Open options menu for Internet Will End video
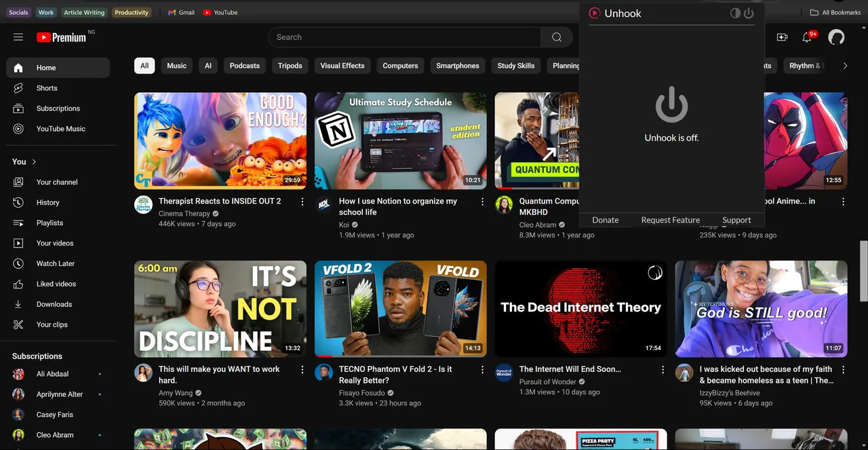The image size is (868, 450). pyautogui.click(x=663, y=370)
